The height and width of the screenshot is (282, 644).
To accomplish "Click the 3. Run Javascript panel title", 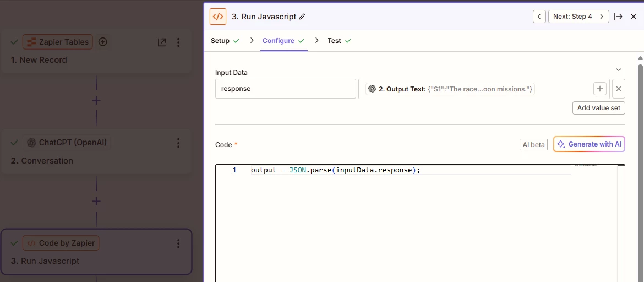I will (x=264, y=17).
